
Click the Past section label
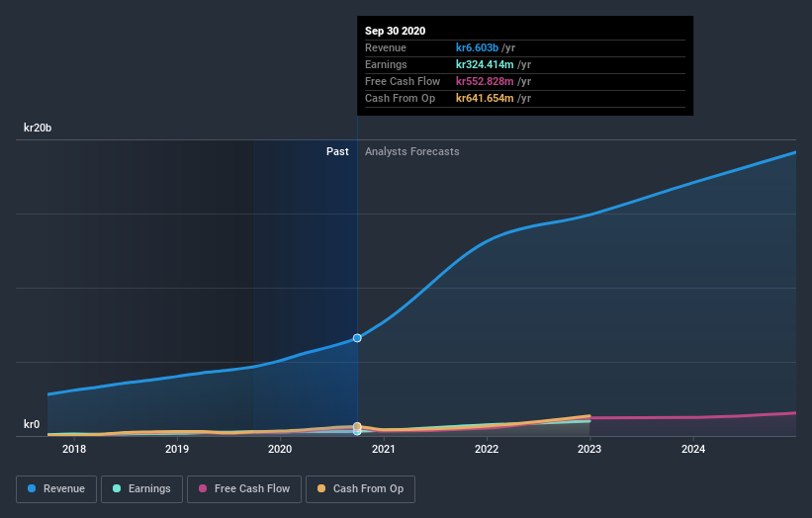coord(337,151)
